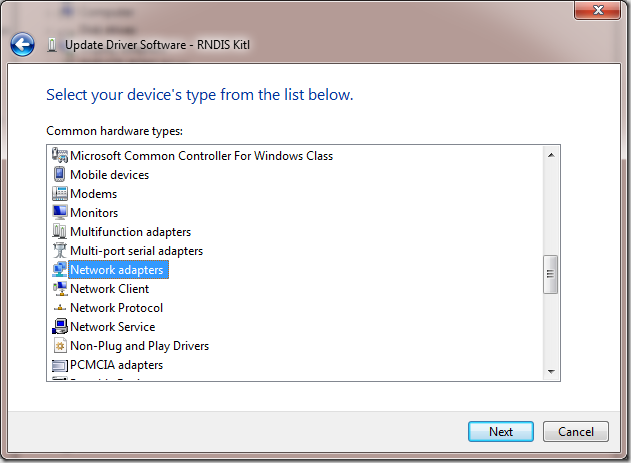Click the PCMCIA adapters icon

point(59,365)
